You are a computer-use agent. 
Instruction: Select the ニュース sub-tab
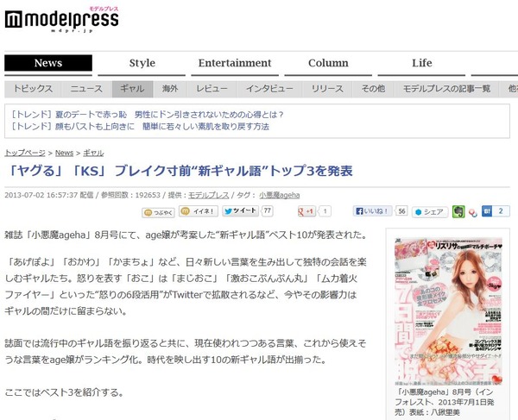86,89
